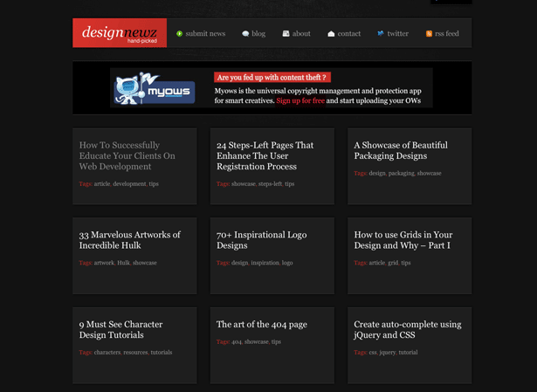The image size is (537, 392).
Task: Click the Myows robot logo
Action: pyautogui.click(x=154, y=89)
